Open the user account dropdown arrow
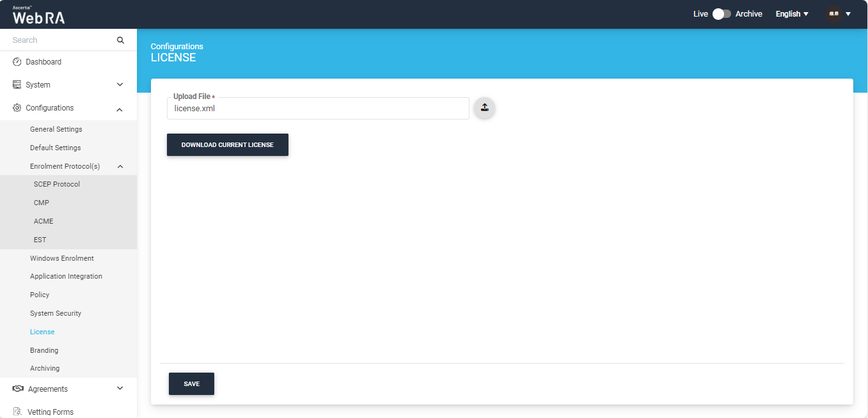Screen dimensions: 868x418 [848, 14]
